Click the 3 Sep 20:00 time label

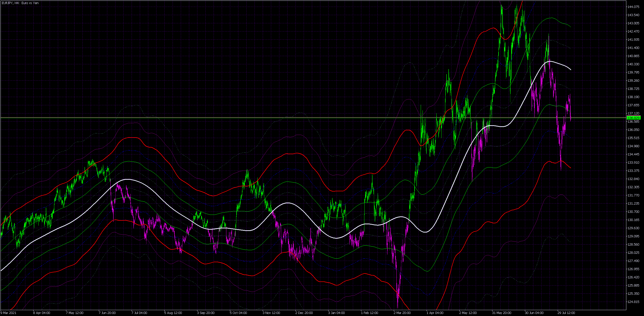tap(206, 313)
